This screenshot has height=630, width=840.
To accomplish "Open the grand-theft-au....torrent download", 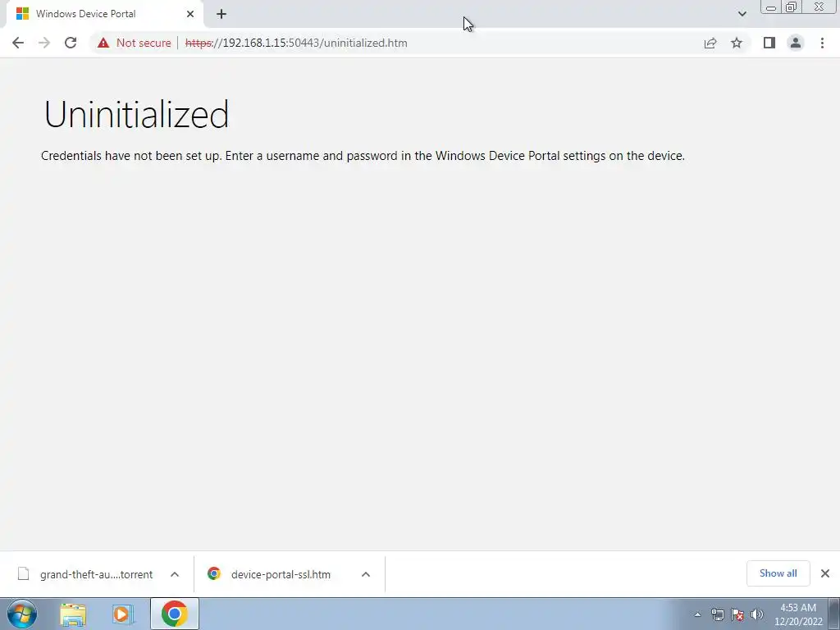I will click(97, 574).
